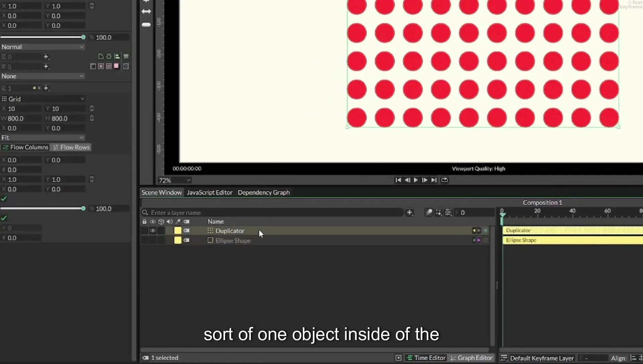Switch to the Time Editor
Screen dimensions: 643x364
[426, 358]
